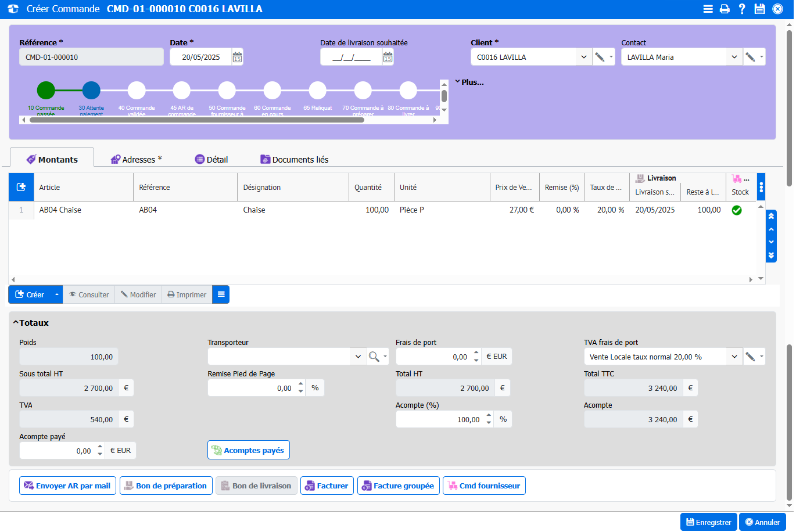Screen dimensions: 796x532
Task: Click the print icon in title bar
Action: click(x=725, y=9)
